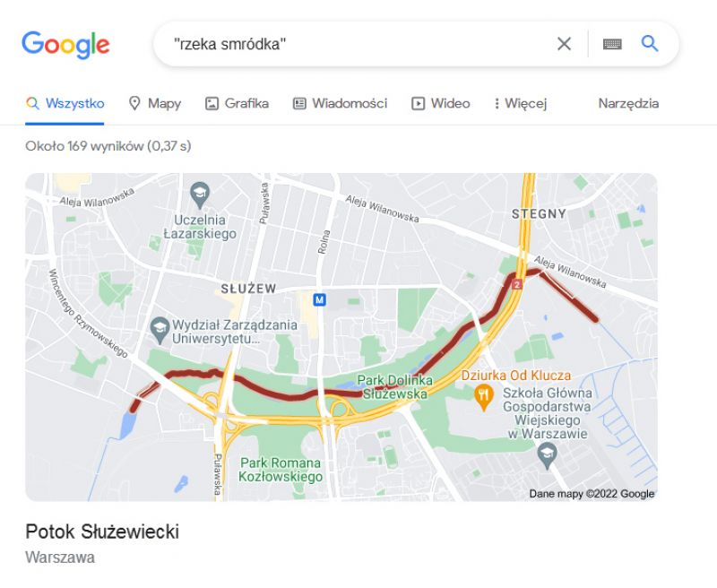Click the Służew metro station marker

pyautogui.click(x=319, y=300)
